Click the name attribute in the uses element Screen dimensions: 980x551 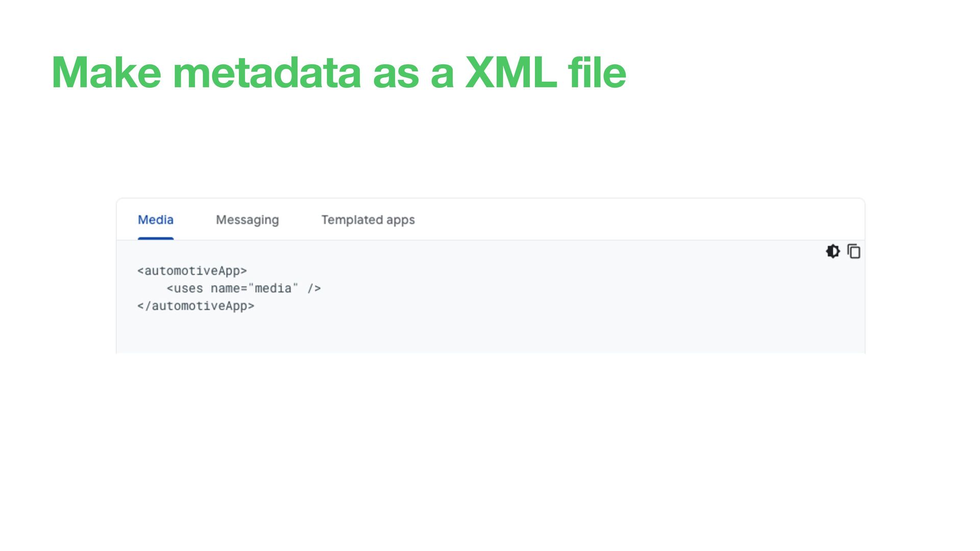click(x=225, y=289)
